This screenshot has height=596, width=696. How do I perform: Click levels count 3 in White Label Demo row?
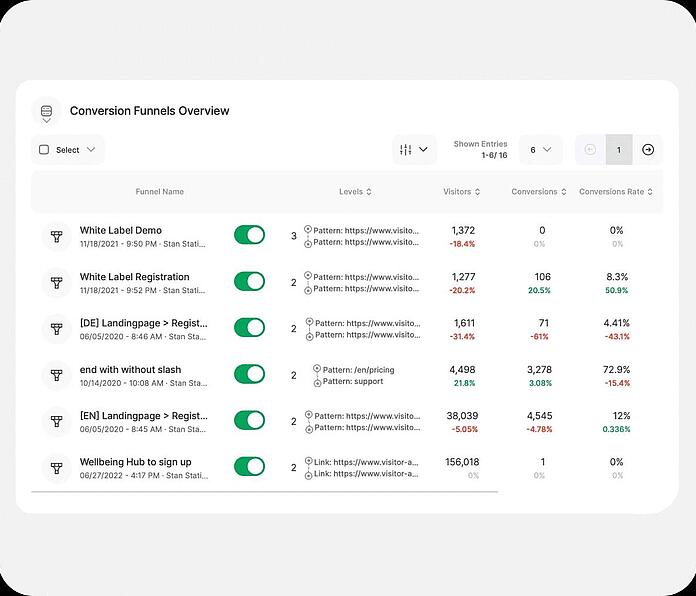click(x=293, y=236)
